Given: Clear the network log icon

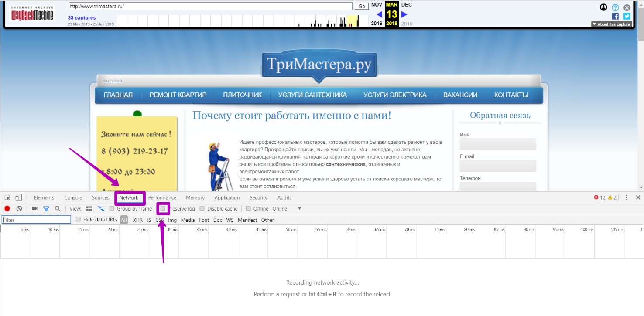Looking at the screenshot, I should tap(19, 209).
